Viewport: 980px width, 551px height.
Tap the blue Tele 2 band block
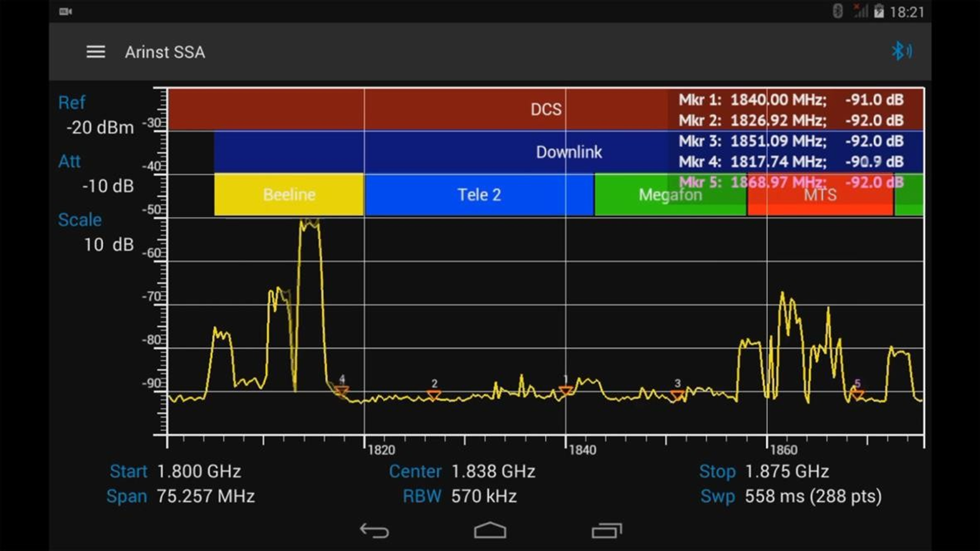pyautogui.click(x=478, y=195)
